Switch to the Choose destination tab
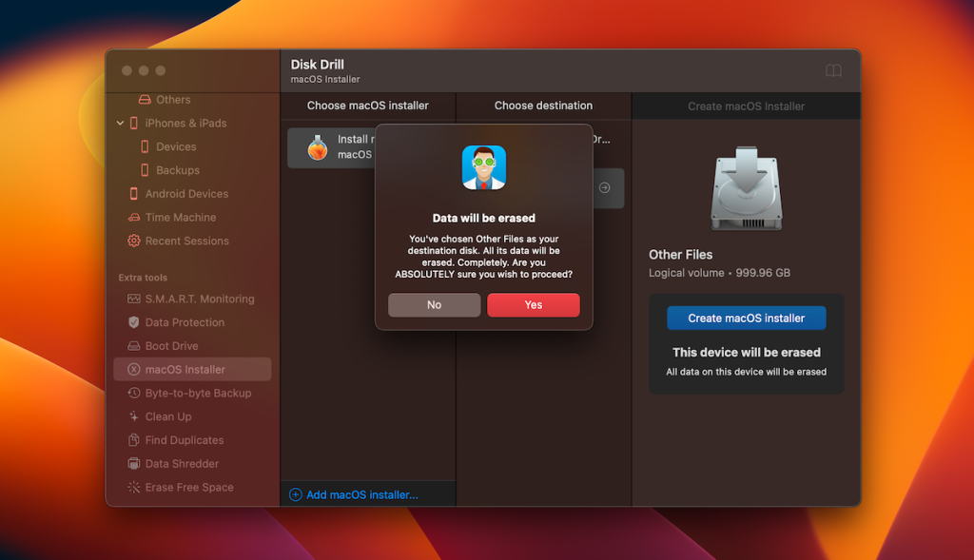Image resolution: width=974 pixels, height=560 pixels. pos(543,106)
